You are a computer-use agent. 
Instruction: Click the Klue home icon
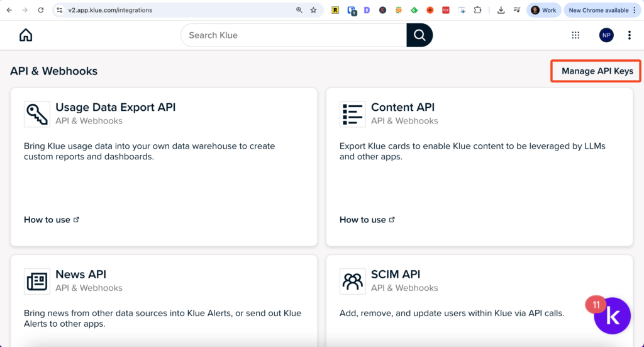[25, 35]
